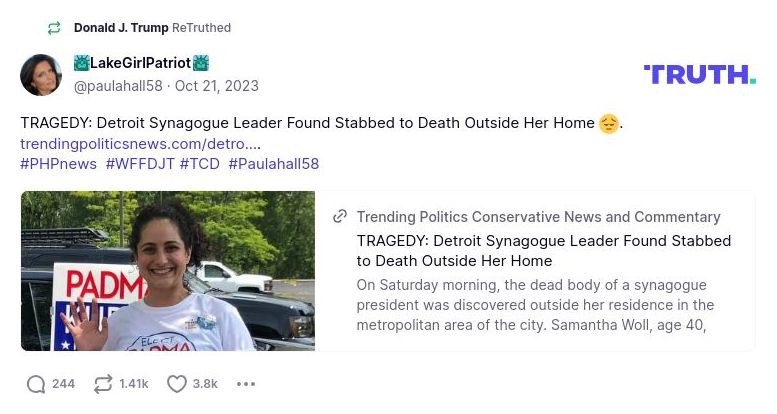
Task: Select the #Paulahall58 hashtag
Action: coord(273,164)
